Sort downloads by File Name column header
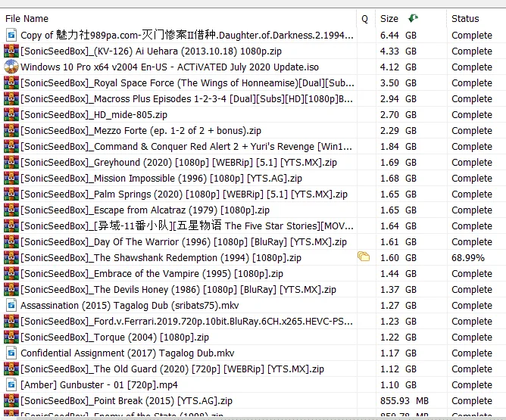 27,19
